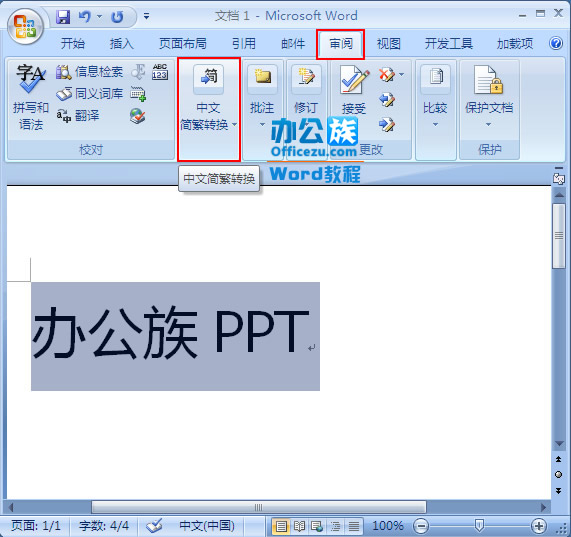Switch to the 页面布局 tab
This screenshot has height=537, width=571.
coord(182,44)
